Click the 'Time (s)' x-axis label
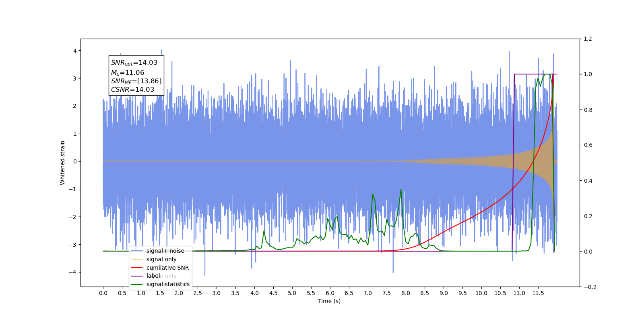 [x=329, y=301]
